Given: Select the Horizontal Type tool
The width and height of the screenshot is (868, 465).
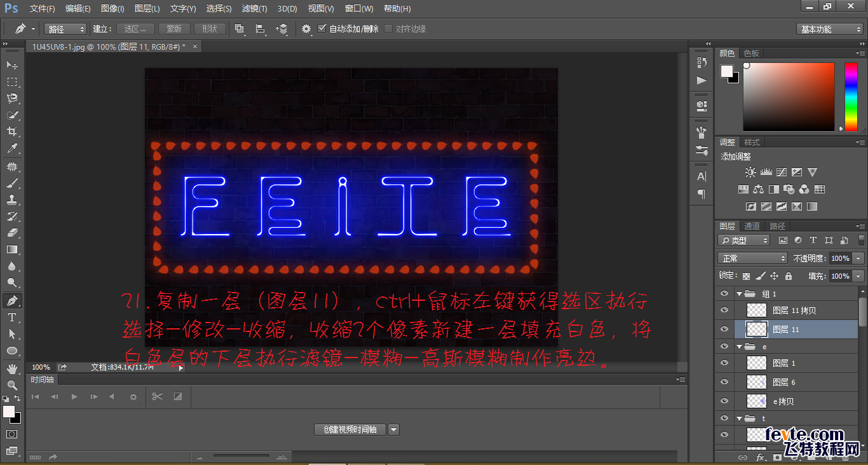Looking at the screenshot, I should pos(13,317).
